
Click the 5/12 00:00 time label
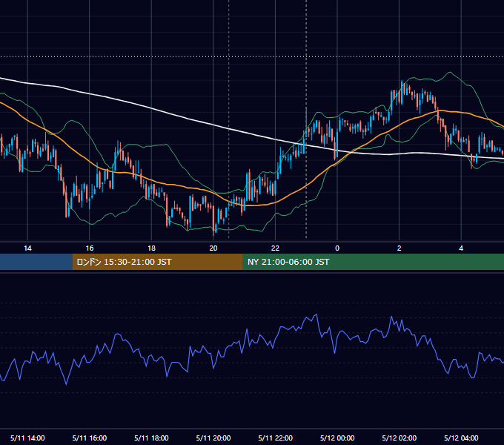click(337, 438)
